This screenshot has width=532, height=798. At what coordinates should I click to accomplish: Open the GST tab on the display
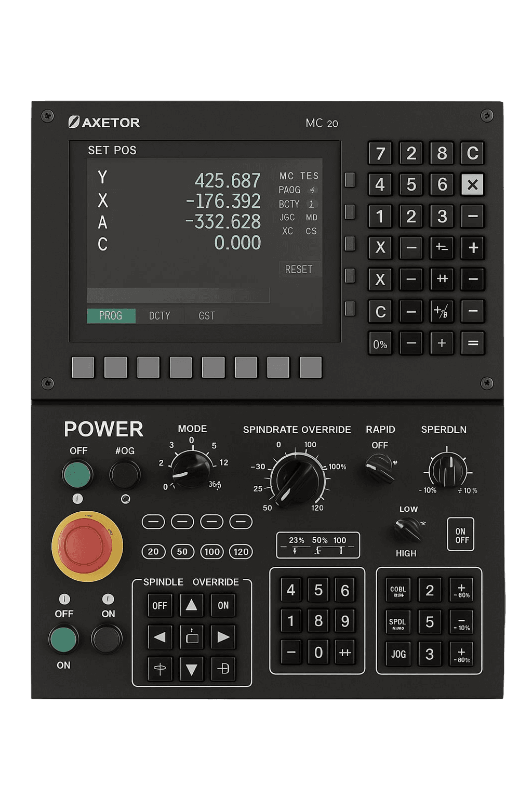[207, 316]
